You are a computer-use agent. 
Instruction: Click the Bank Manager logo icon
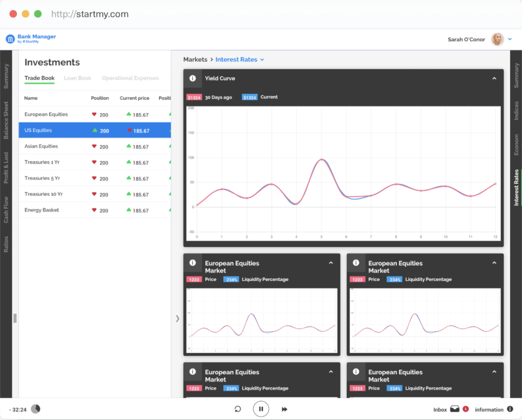[10, 39]
